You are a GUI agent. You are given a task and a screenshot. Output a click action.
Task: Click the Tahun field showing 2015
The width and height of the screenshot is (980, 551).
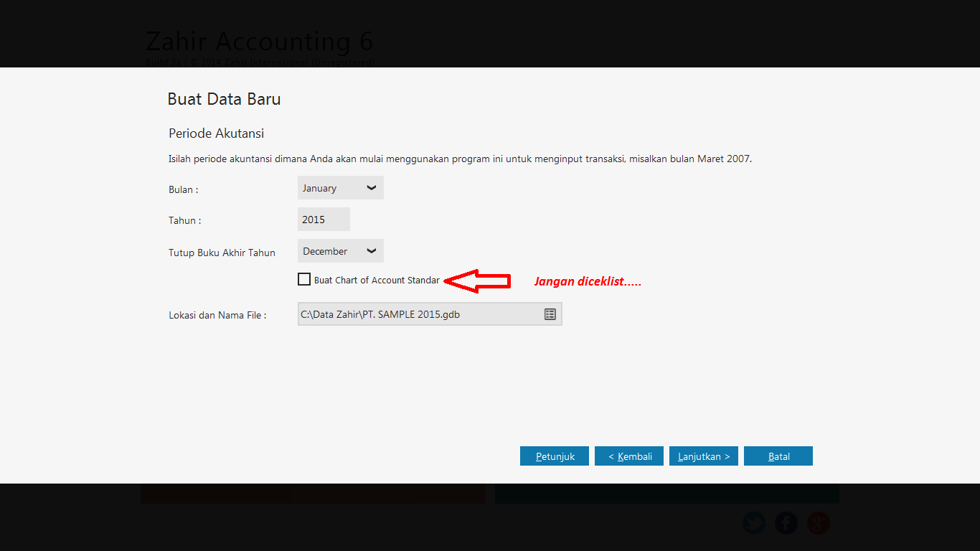point(324,220)
